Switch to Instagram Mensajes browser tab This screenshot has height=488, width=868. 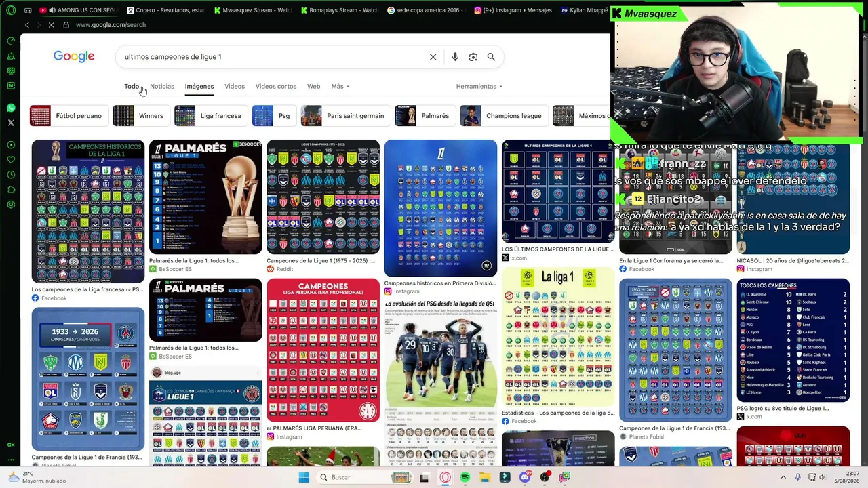(513, 10)
